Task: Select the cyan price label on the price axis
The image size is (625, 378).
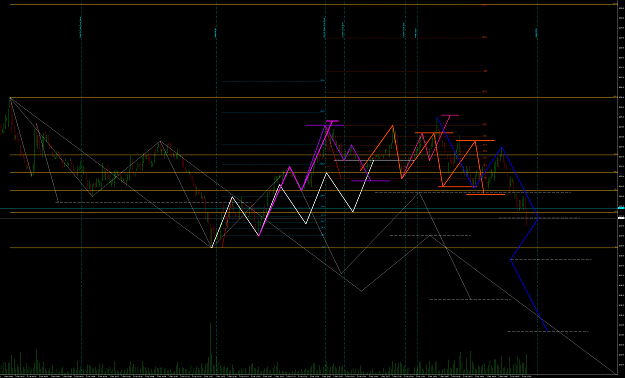Action: coord(621,208)
